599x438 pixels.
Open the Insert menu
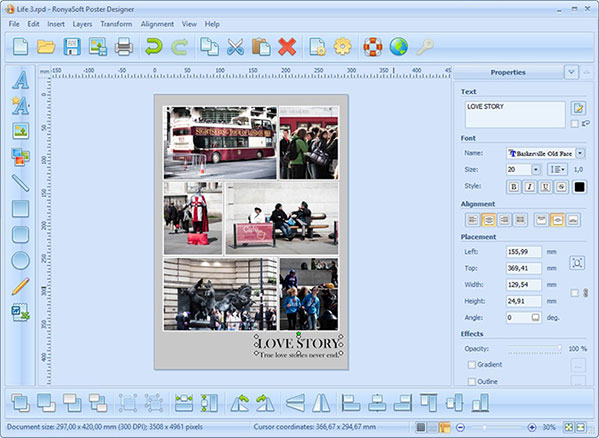(x=56, y=24)
